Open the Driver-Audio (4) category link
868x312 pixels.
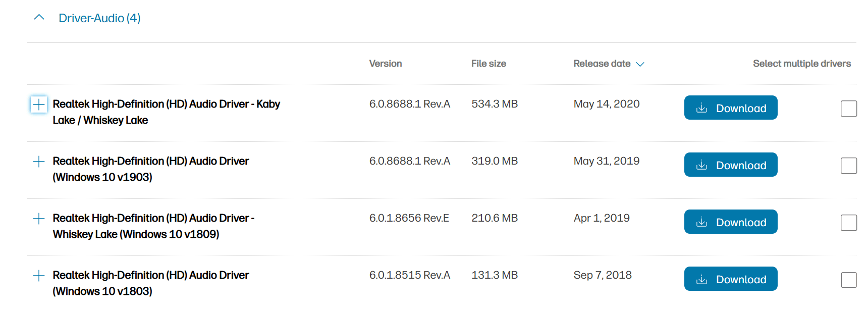pyautogui.click(x=99, y=18)
